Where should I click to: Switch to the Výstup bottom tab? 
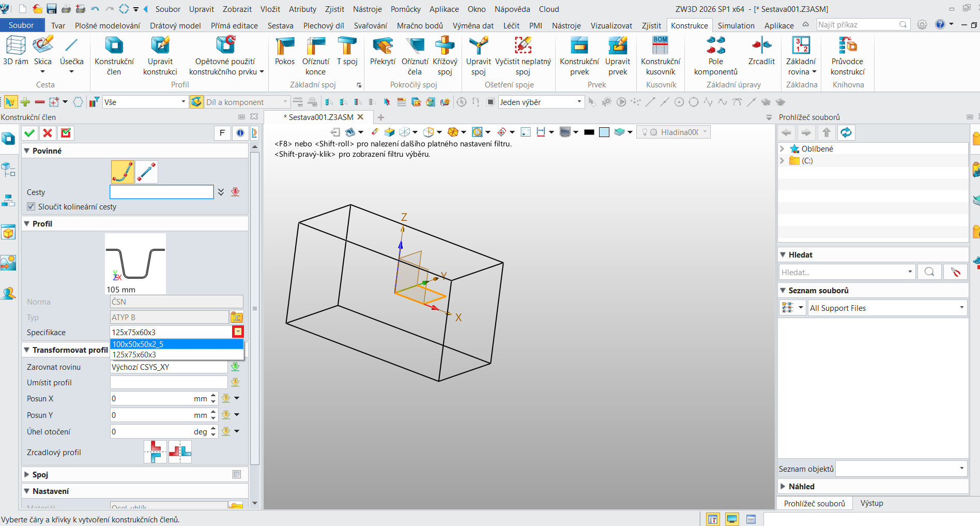pyautogui.click(x=871, y=503)
